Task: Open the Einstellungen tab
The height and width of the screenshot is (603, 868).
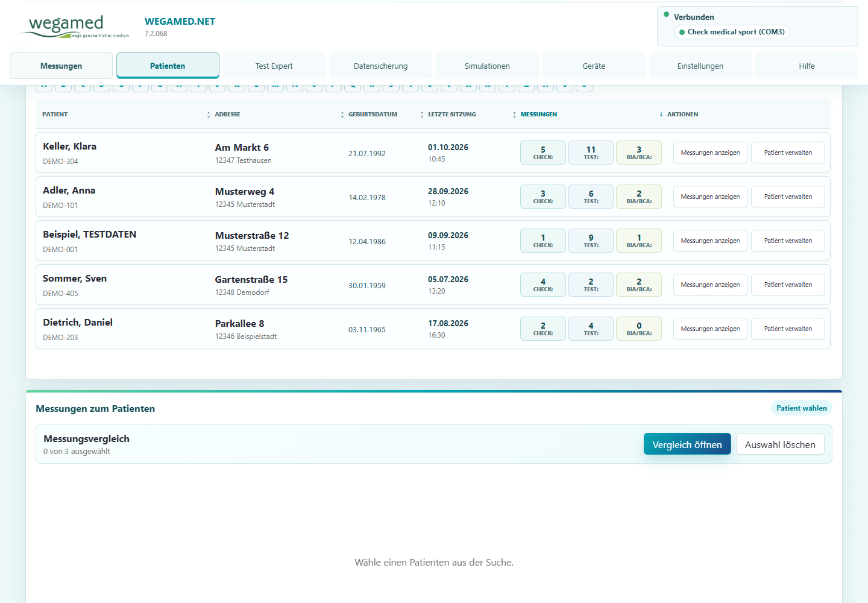Action: (x=700, y=66)
